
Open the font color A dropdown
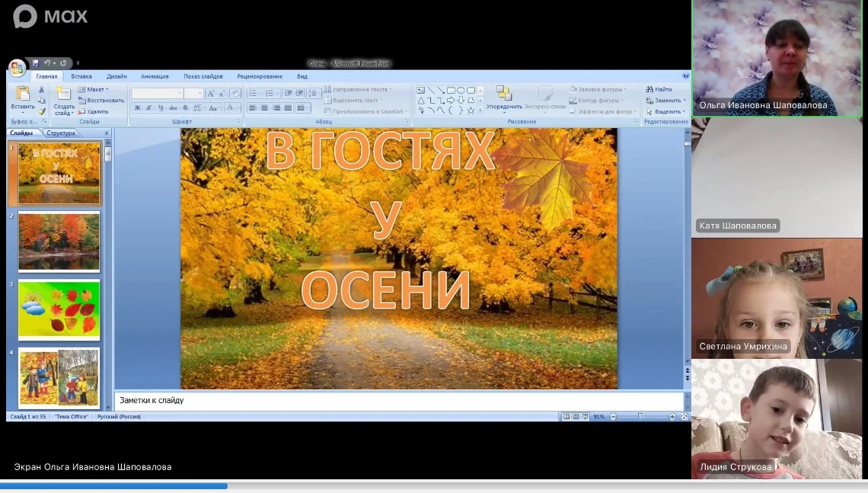tap(232, 108)
